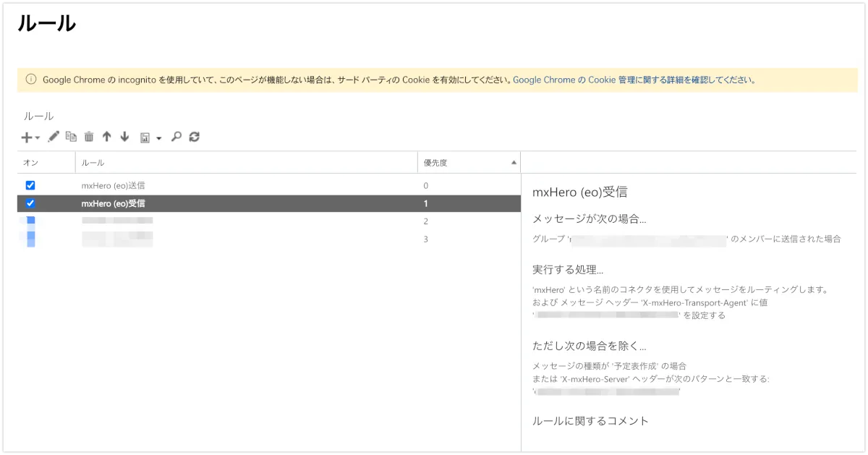The width and height of the screenshot is (868, 455).
Task: Edit the selected rule with the pencil icon
Action: tap(54, 136)
